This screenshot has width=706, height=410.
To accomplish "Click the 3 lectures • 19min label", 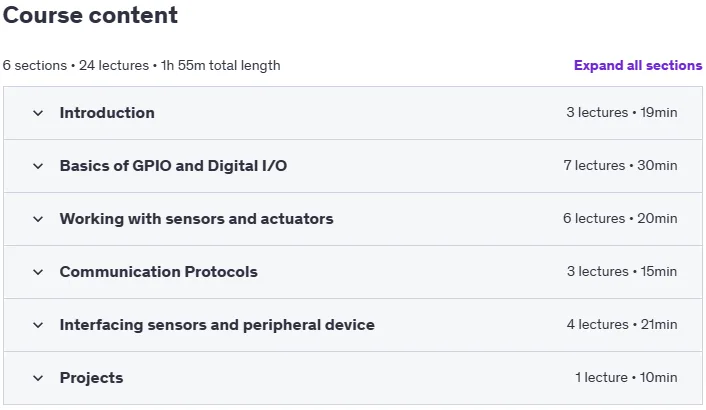I will [x=621, y=112].
